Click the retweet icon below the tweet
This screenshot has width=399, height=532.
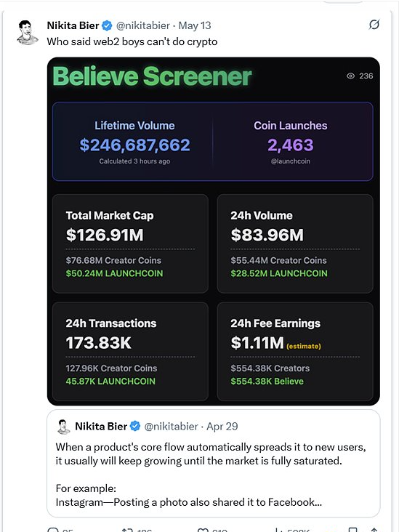(x=127, y=530)
